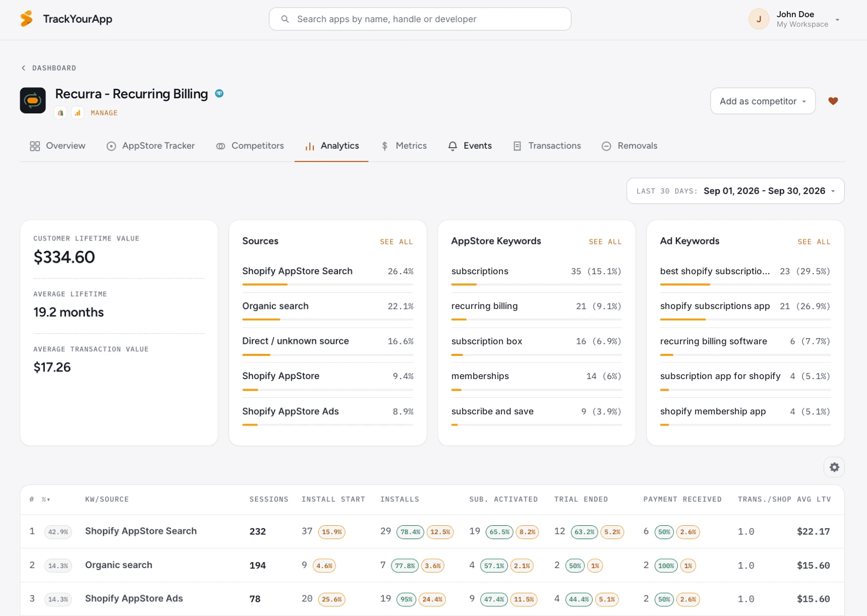Click the subscriptions keyword progress bar
867x616 pixels.
(x=537, y=285)
